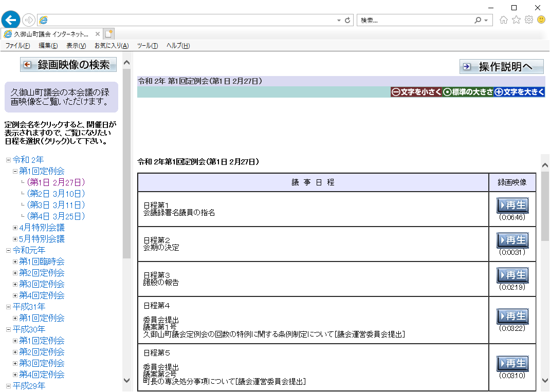Click the smiley feedback icon

pyautogui.click(x=541, y=20)
